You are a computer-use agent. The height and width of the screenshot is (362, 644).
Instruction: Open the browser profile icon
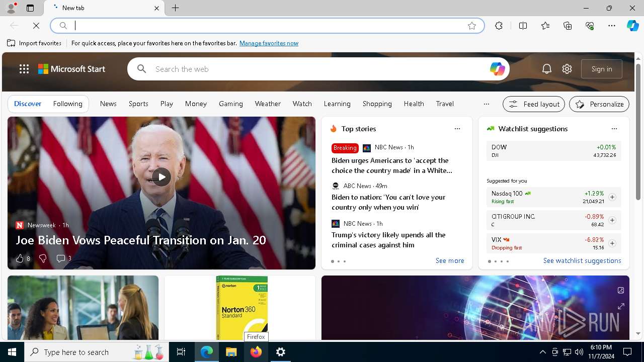[x=11, y=8]
